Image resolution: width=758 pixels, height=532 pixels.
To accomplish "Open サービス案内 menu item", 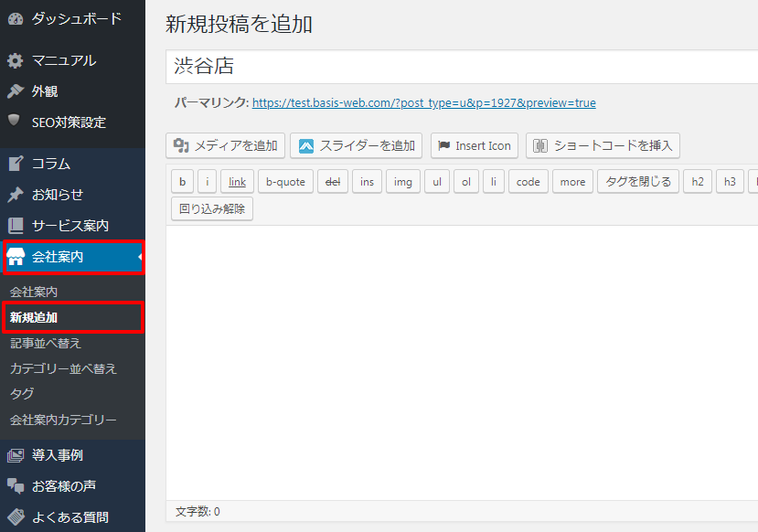I will click(x=72, y=226).
